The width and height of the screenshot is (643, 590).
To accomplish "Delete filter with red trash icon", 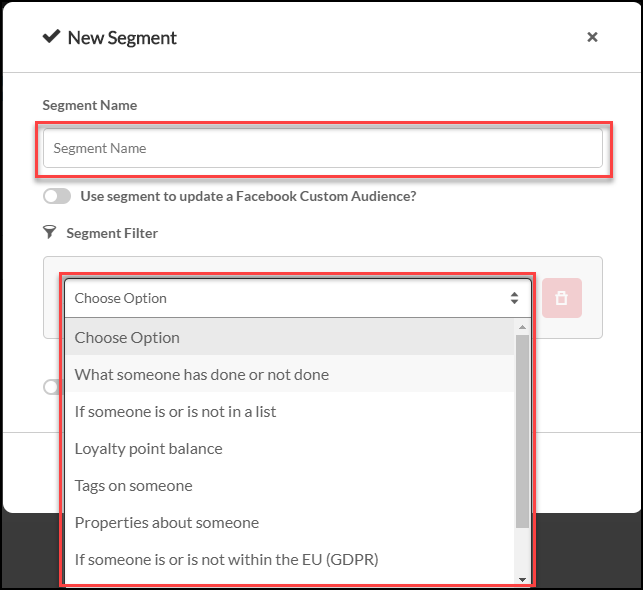I will pos(562,298).
